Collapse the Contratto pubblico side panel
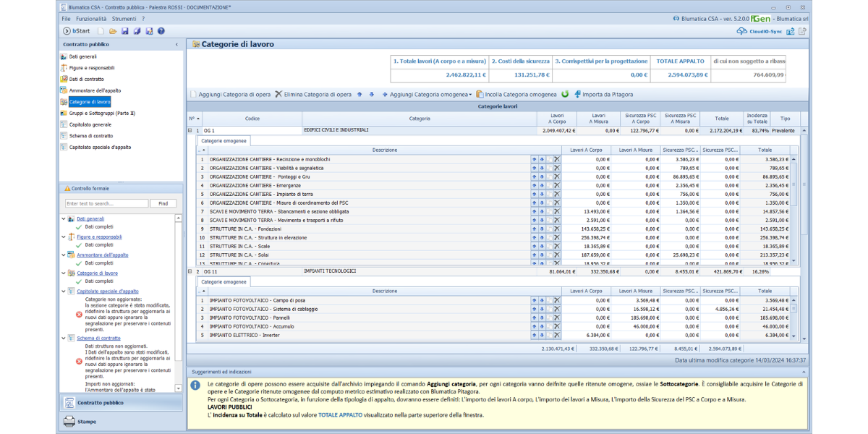 pos(177,45)
